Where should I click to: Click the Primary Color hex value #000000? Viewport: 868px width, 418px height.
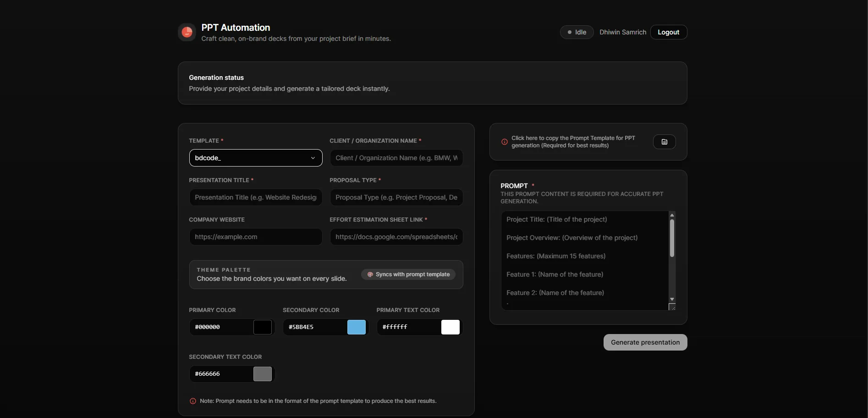click(207, 327)
